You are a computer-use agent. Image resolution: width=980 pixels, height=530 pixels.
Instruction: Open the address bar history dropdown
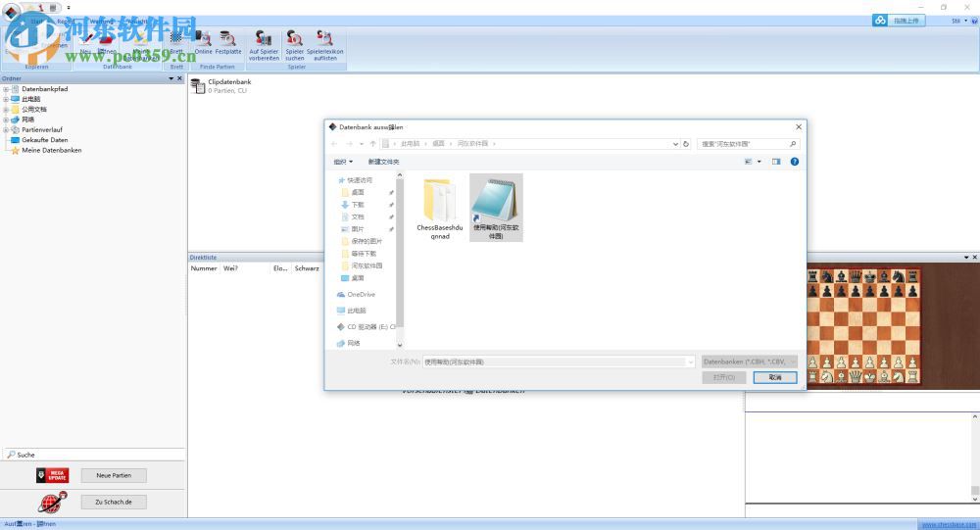tap(675, 144)
